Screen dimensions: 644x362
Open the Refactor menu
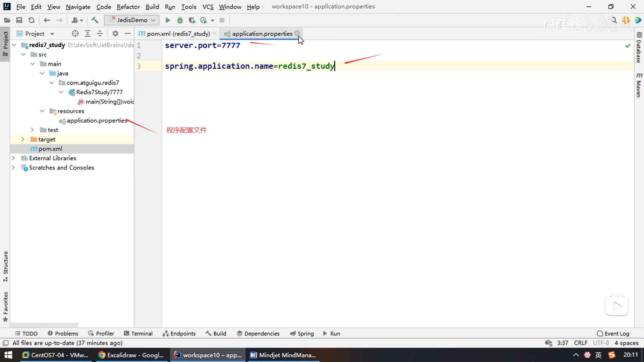[128, 7]
